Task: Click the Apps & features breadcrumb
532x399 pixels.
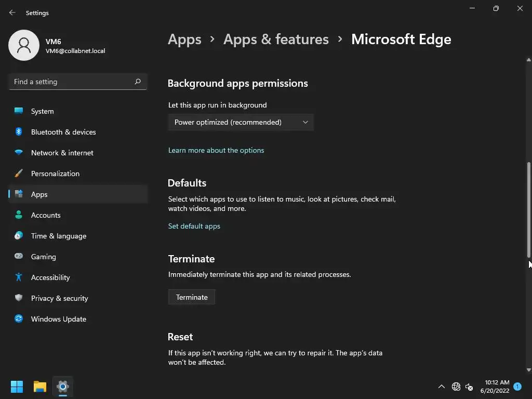Action: (x=276, y=39)
